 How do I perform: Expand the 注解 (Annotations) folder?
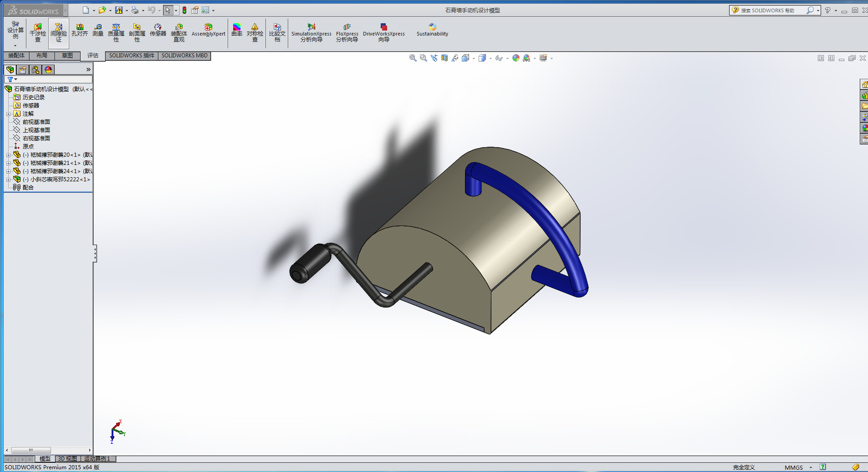click(x=8, y=114)
